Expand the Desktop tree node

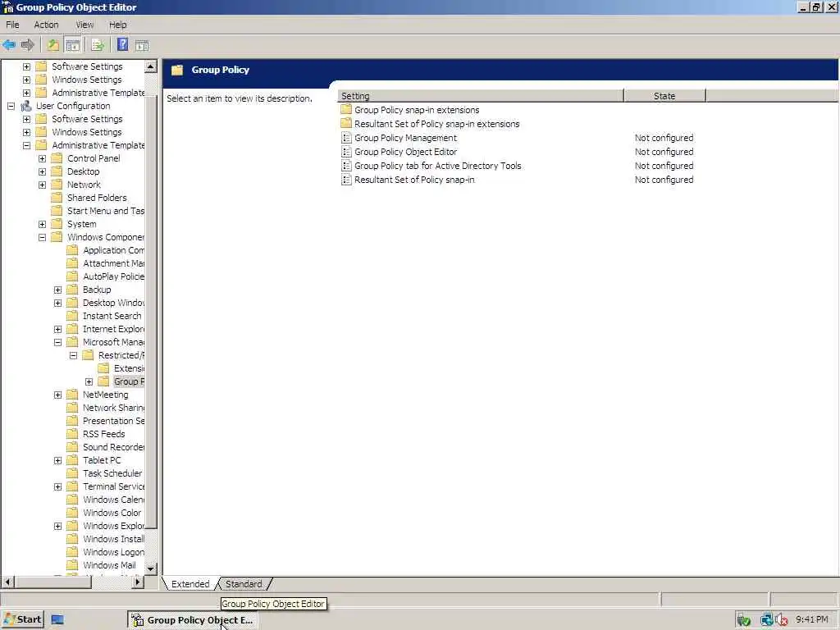42,171
